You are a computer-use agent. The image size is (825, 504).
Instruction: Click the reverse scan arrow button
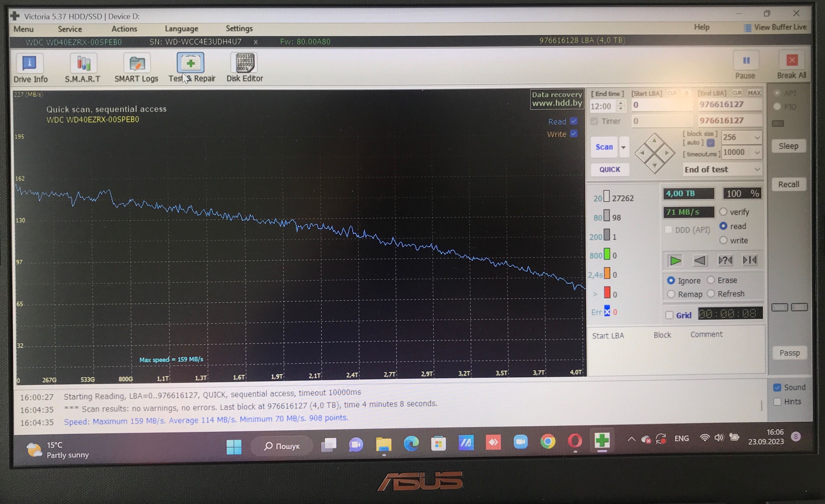700,260
